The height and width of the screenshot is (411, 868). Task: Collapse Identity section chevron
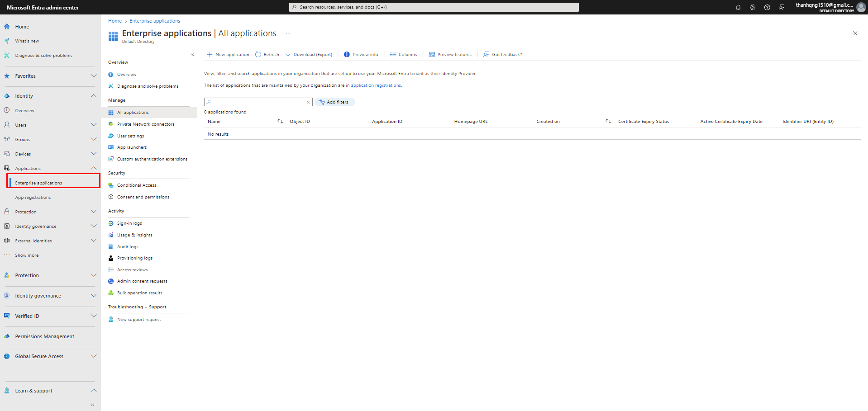94,96
